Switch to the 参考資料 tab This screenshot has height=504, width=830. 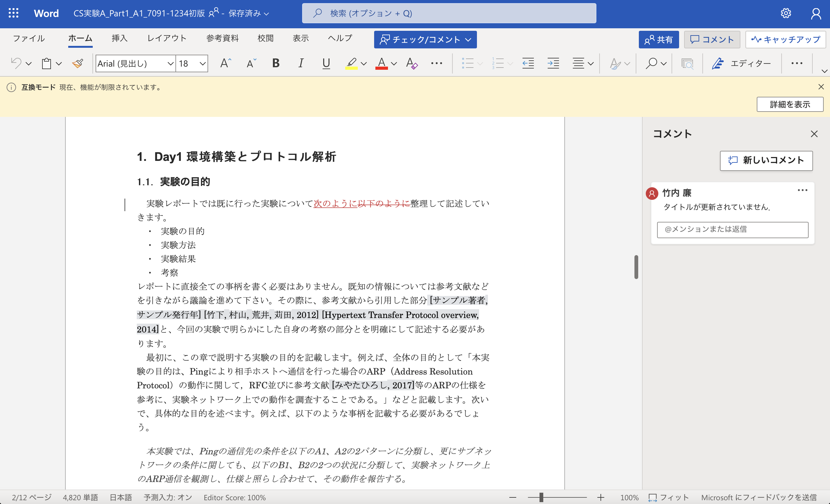(x=222, y=38)
